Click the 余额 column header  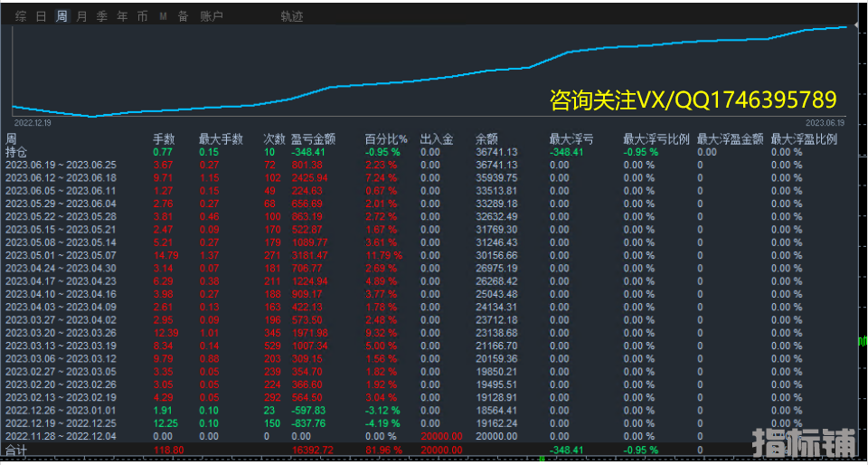point(486,139)
